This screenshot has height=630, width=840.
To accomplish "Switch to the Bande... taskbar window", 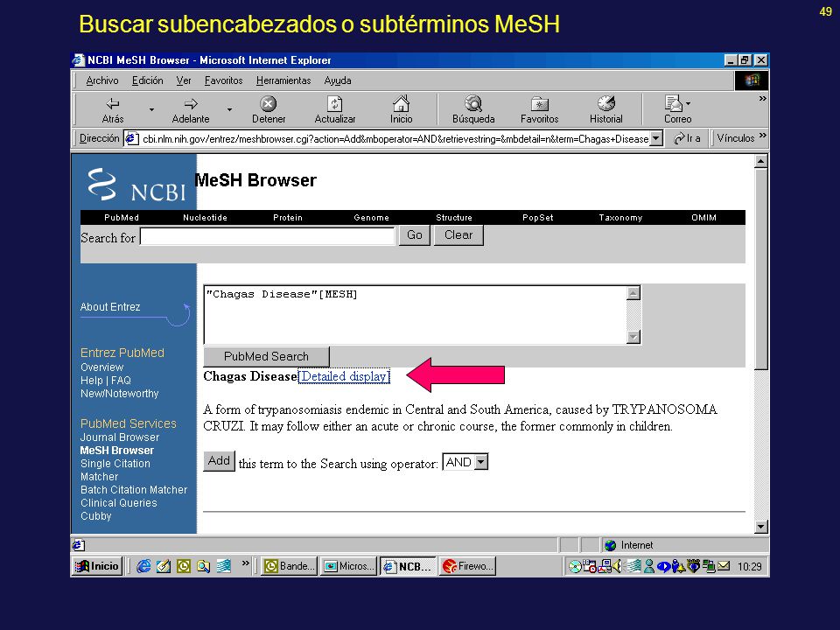I will click(x=290, y=566).
